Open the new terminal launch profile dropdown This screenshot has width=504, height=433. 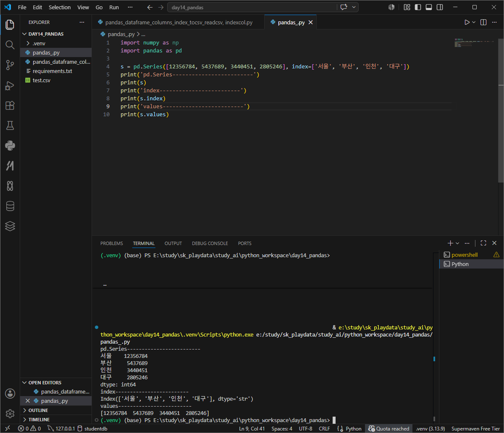pos(457,243)
